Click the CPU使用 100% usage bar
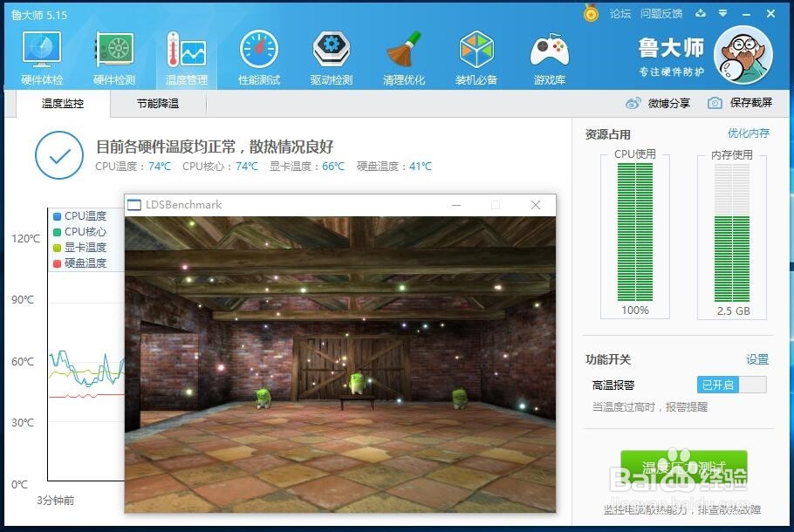This screenshot has height=532, width=794. click(635, 232)
